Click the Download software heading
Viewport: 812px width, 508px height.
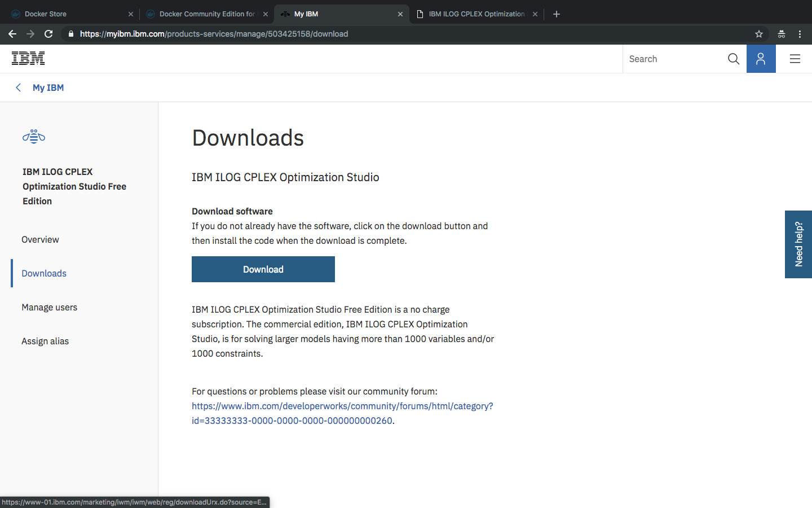(x=232, y=211)
